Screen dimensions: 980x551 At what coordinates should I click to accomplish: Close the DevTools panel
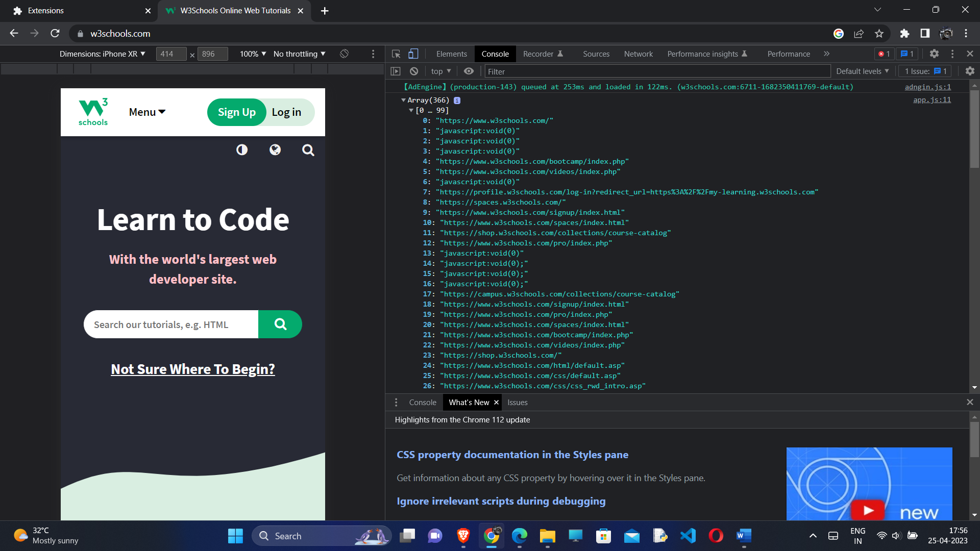tap(970, 54)
